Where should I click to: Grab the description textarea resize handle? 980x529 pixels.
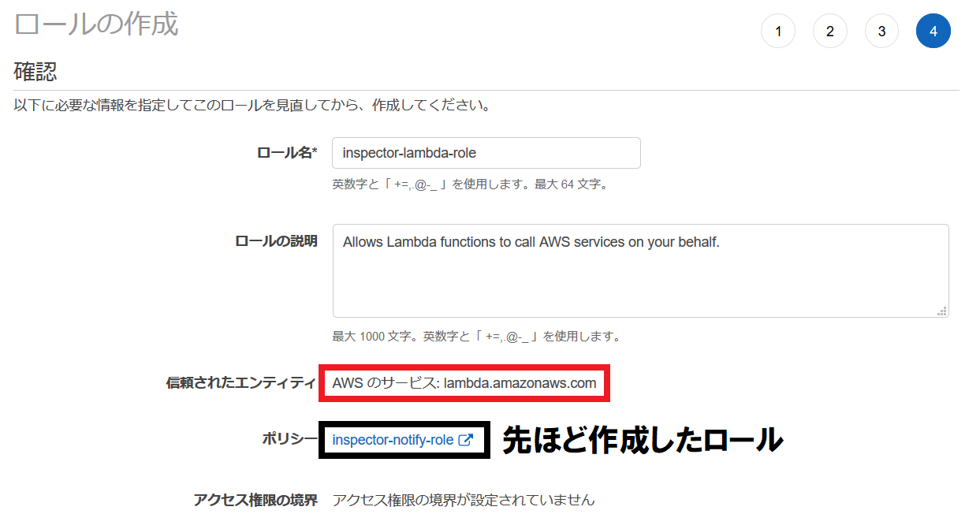941,311
